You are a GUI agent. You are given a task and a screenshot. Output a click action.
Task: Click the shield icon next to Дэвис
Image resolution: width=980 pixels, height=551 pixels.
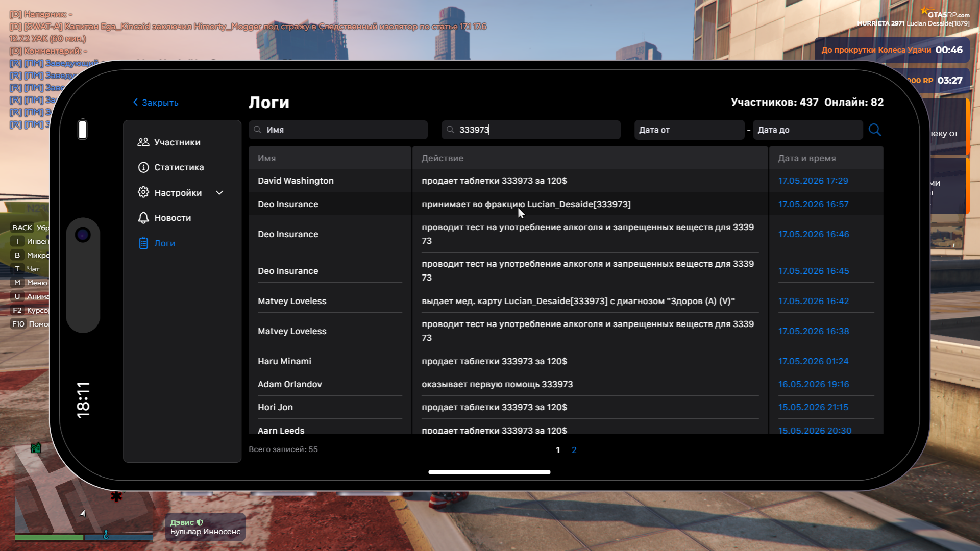coord(200,522)
